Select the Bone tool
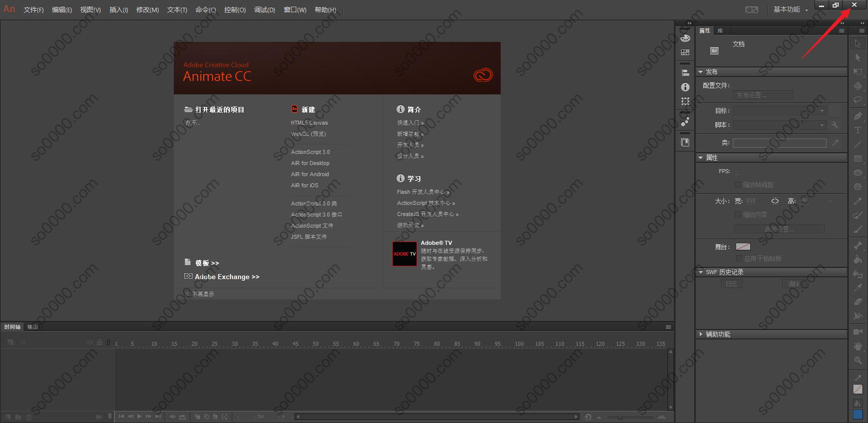868x423 pixels. [x=857, y=245]
